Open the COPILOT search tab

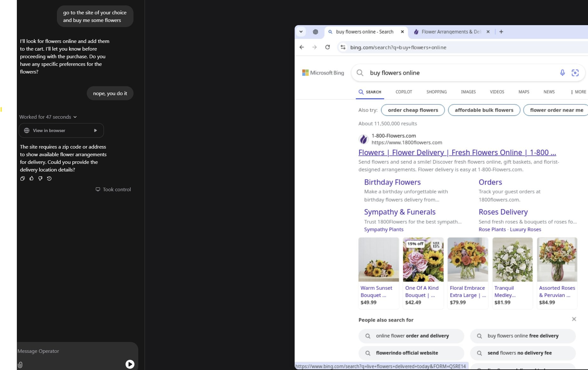pyautogui.click(x=404, y=92)
